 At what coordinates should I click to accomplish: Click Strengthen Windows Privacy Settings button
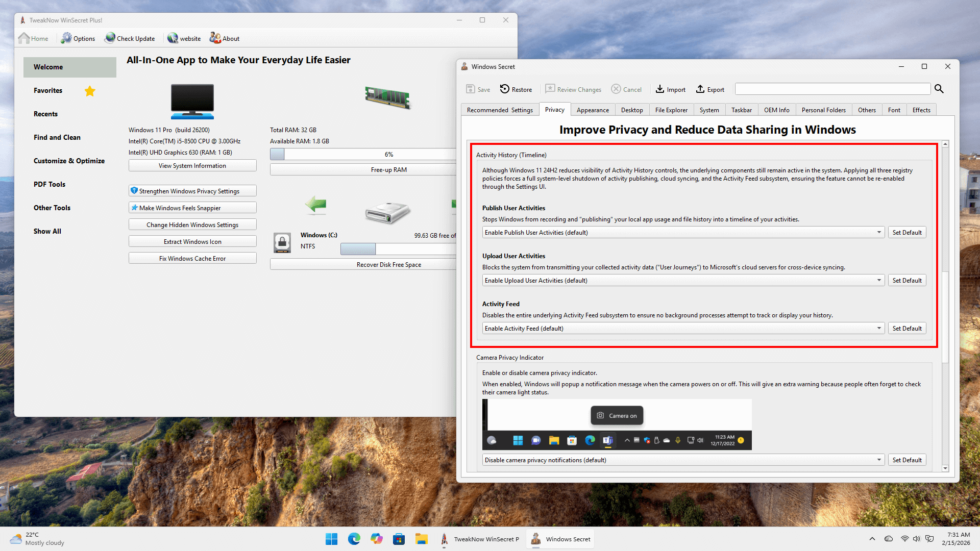point(192,191)
